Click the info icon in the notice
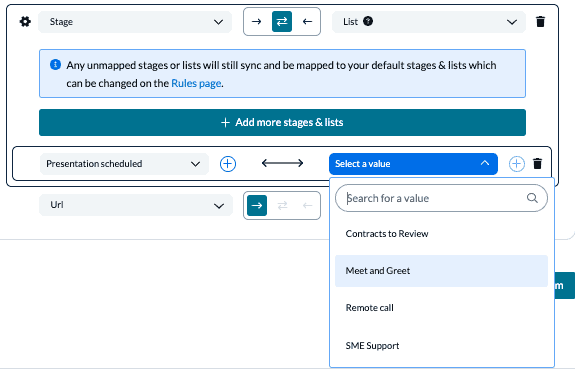This screenshot has width=575, height=369. pos(55,65)
